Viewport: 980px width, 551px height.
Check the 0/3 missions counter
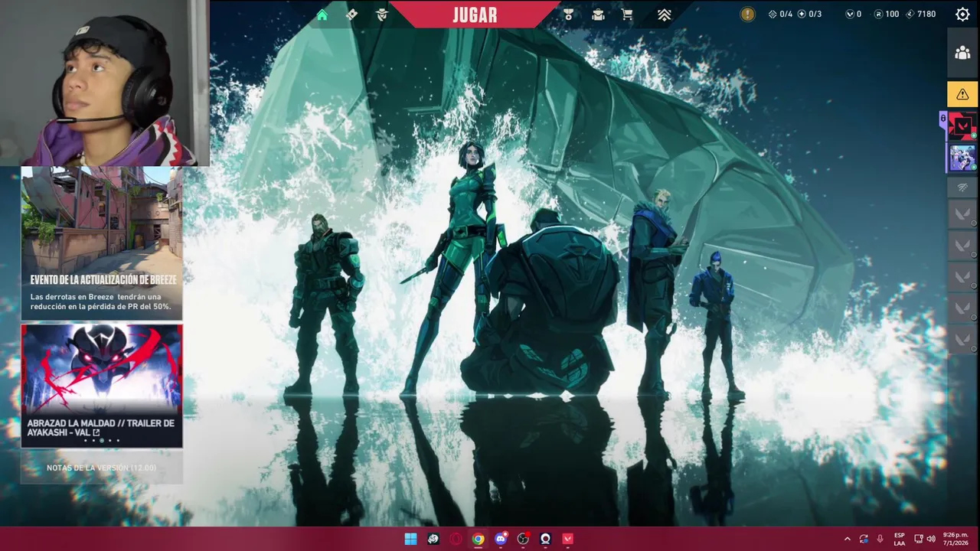click(809, 14)
